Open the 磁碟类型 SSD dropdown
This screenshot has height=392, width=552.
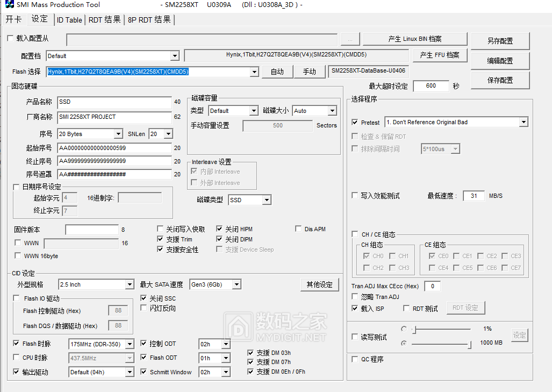pos(267,201)
